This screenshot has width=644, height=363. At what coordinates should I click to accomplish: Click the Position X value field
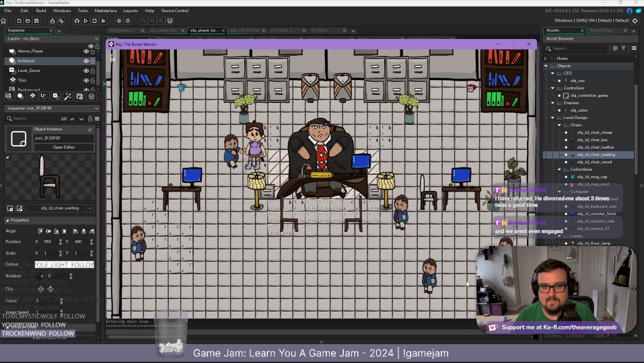50,242
